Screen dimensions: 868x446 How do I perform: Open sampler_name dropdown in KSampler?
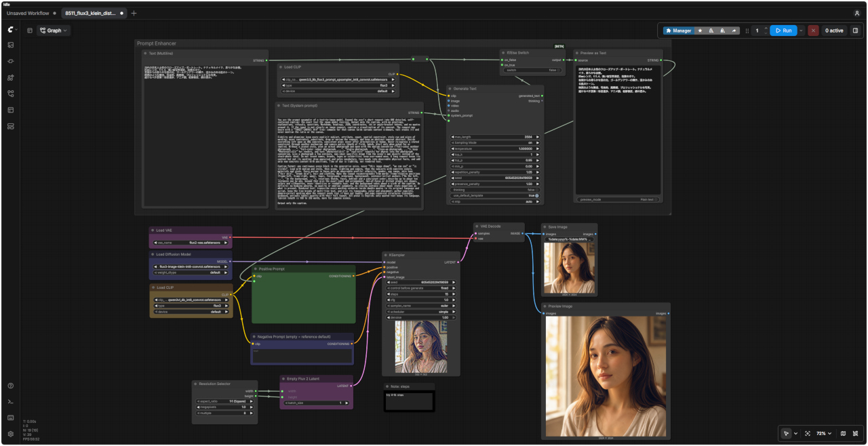click(421, 306)
